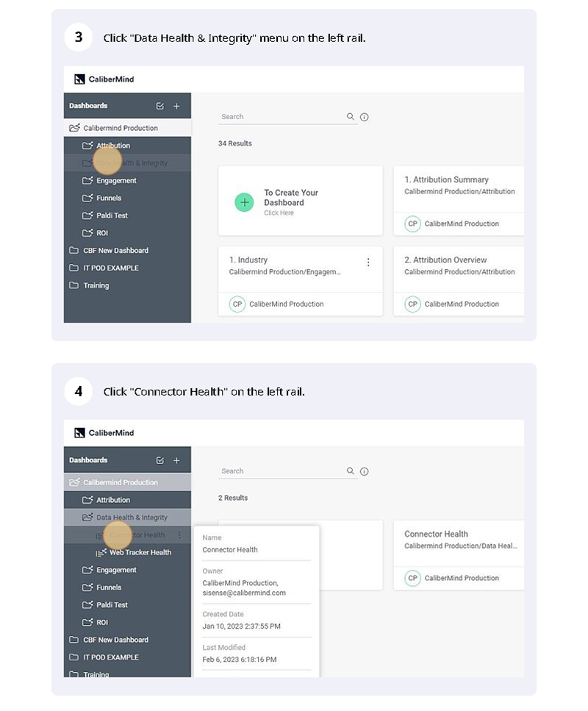Open the Funnels folder in step 4 screenshot
Viewport: 588px width, 711px height.
[127, 587]
